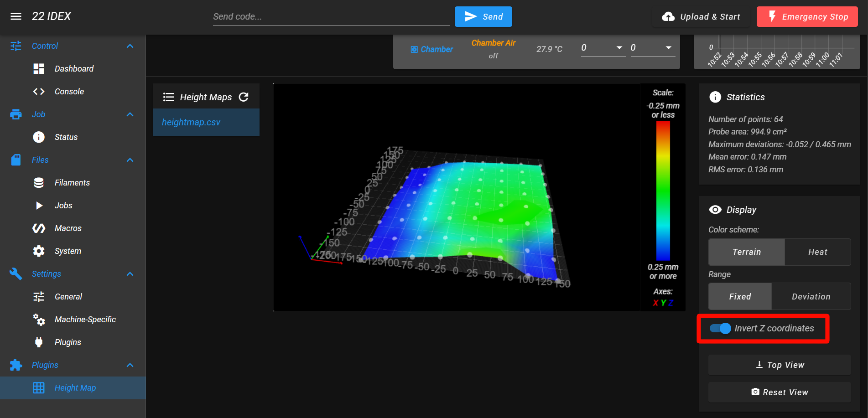The width and height of the screenshot is (868, 418).
Task: Collapse the Control menu section
Action: pyautogui.click(x=130, y=46)
